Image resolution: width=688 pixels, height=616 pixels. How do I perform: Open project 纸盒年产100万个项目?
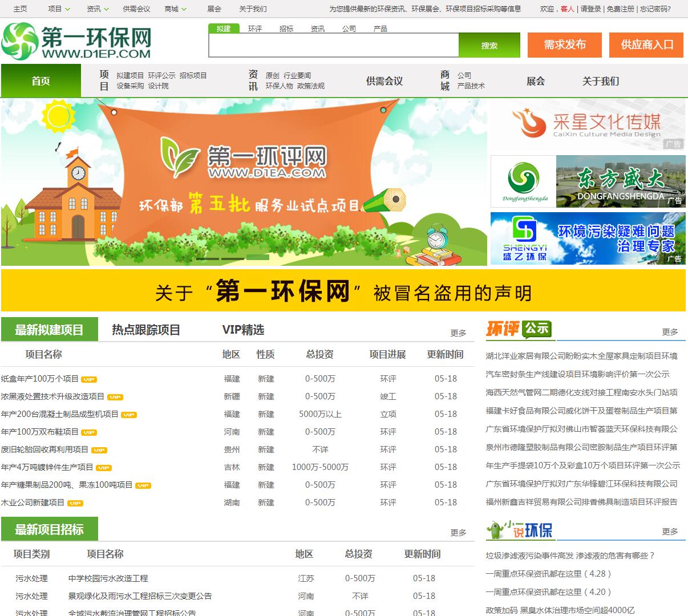[x=40, y=379]
